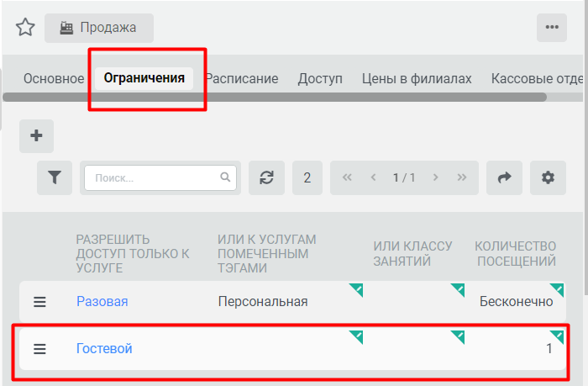Click the horizontal tab scrollbar

[275, 98]
